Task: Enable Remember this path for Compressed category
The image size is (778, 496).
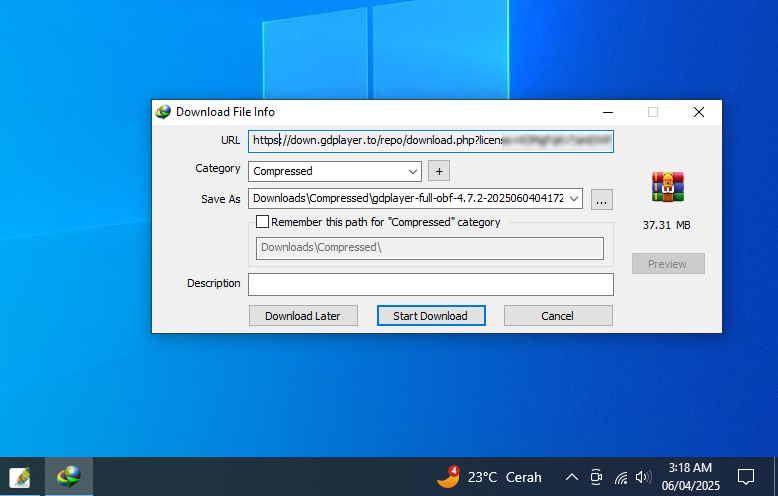Action: click(262, 222)
